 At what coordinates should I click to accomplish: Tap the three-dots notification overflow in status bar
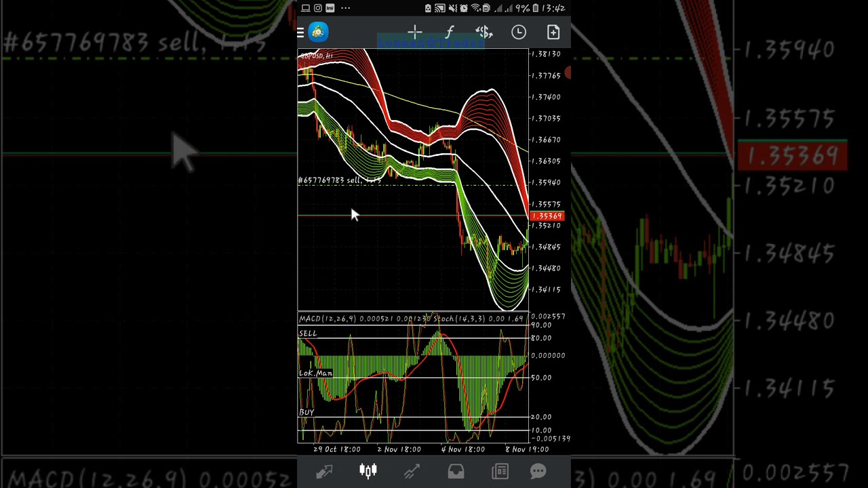[x=345, y=8]
